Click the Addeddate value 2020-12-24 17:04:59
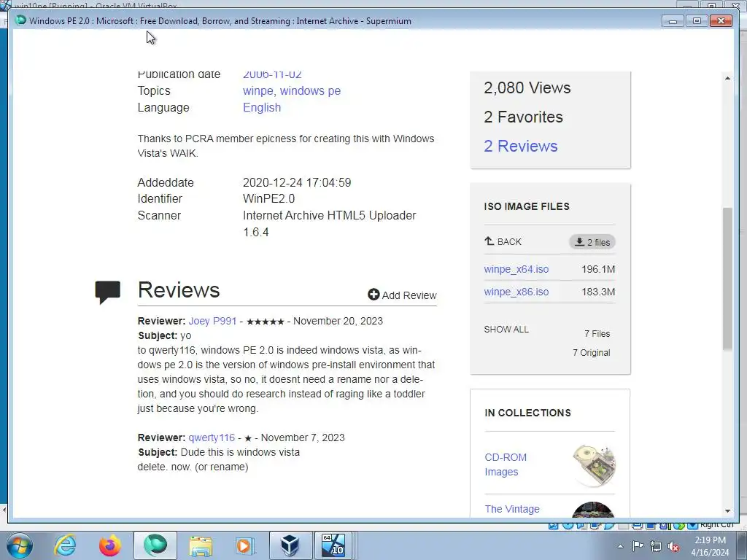 297,182
